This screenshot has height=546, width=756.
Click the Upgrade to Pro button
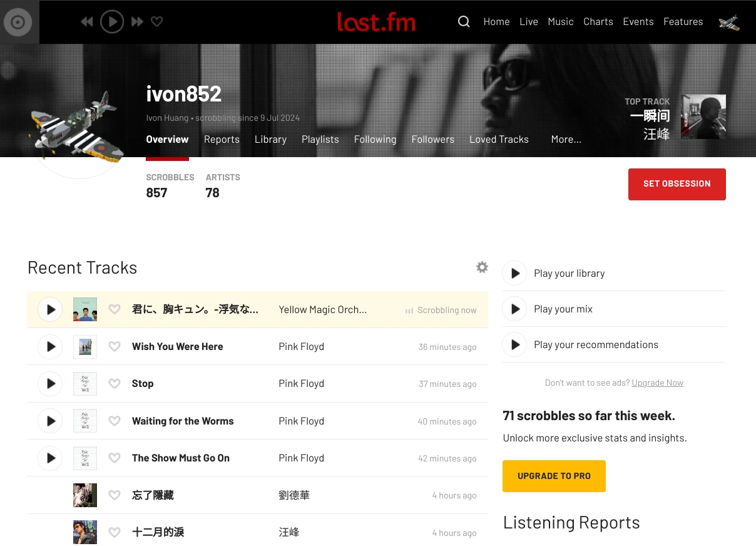click(554, 476)
